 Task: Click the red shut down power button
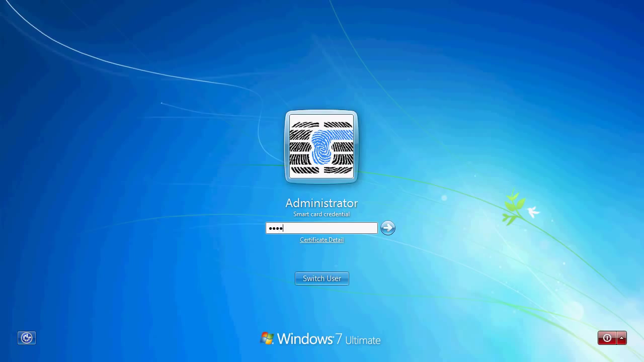tap(607, 338)
